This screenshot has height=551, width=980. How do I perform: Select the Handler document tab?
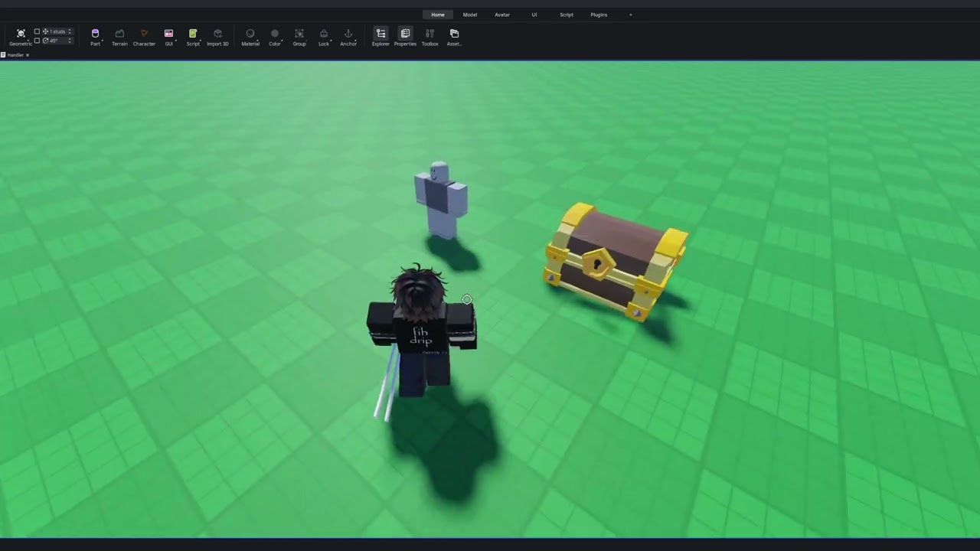tap(14, 55)
